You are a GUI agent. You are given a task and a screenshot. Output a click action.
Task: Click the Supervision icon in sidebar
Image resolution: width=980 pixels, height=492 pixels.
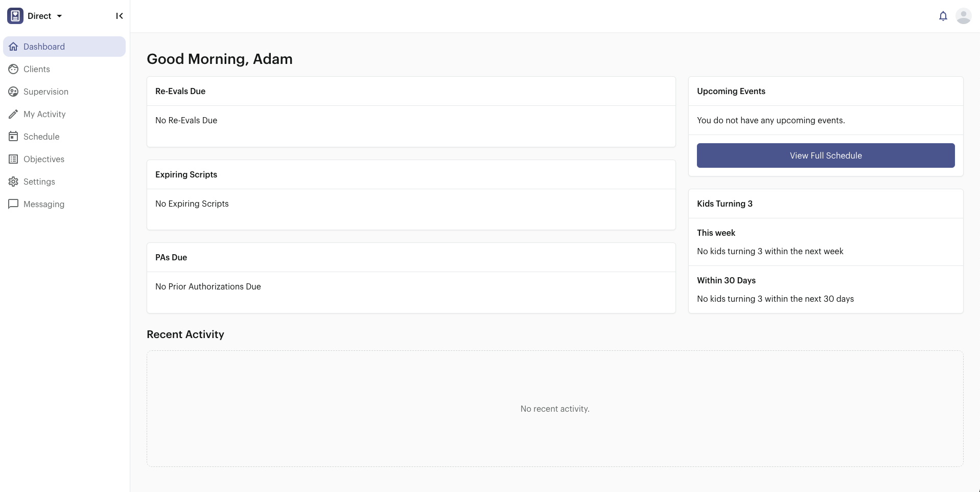click(x=13, y=92)
